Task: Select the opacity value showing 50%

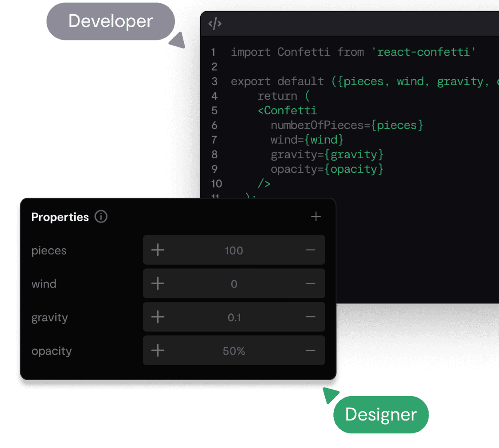Action: tap(234, 351)
